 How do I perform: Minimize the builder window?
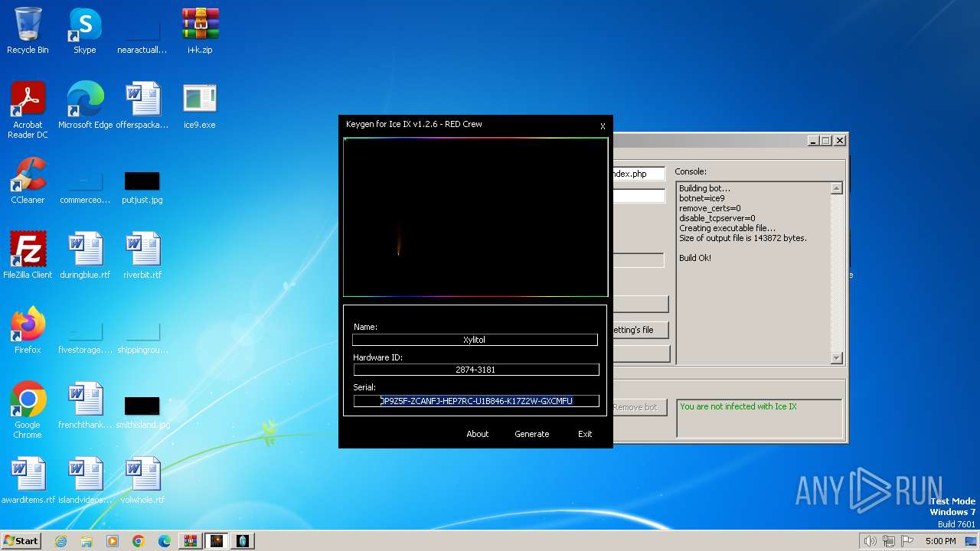coord(812,141)
